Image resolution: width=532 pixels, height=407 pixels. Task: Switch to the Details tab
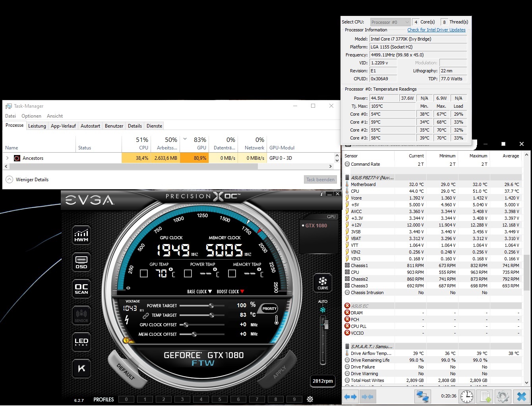(135, 126)
